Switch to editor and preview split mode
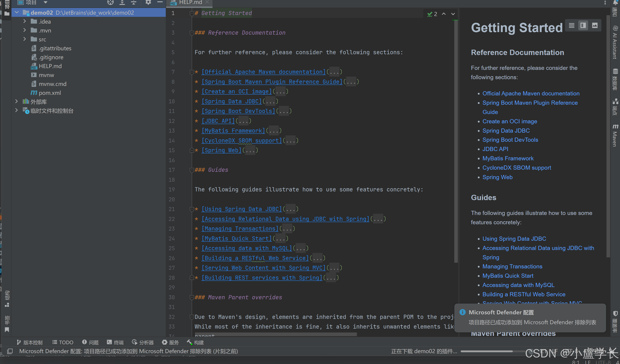Screen dimensions: 620x364 coord(583,25)
